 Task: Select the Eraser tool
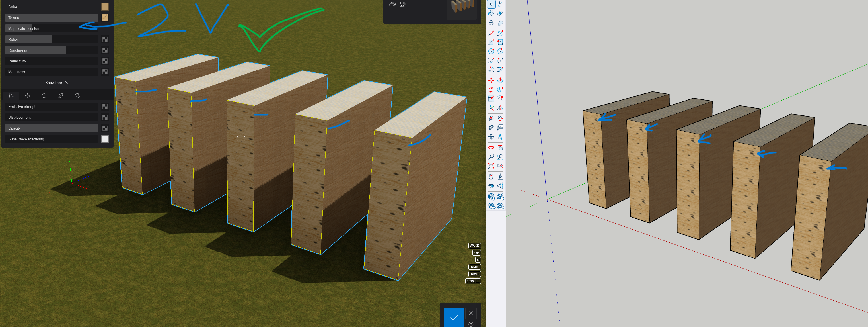[x=500, y=13]
